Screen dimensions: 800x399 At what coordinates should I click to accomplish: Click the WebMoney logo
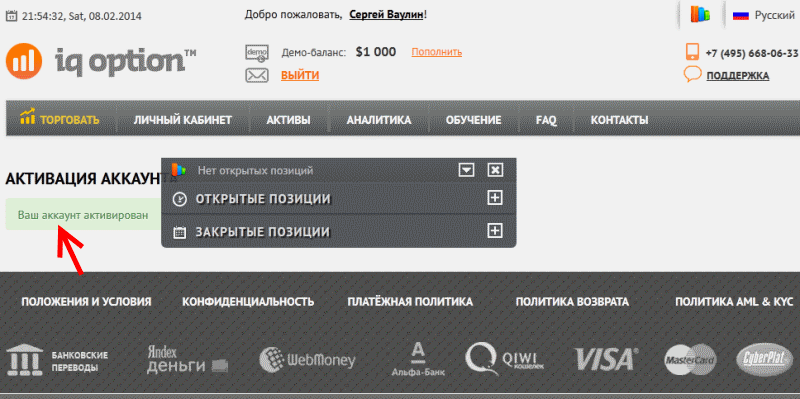(x=307, y=360)
